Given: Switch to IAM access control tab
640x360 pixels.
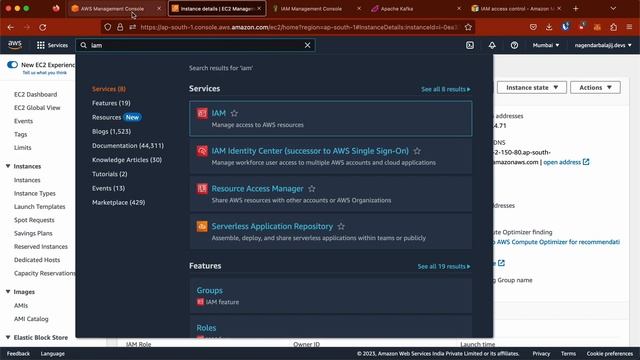Looking at the screenshot, I should point(516,9).
